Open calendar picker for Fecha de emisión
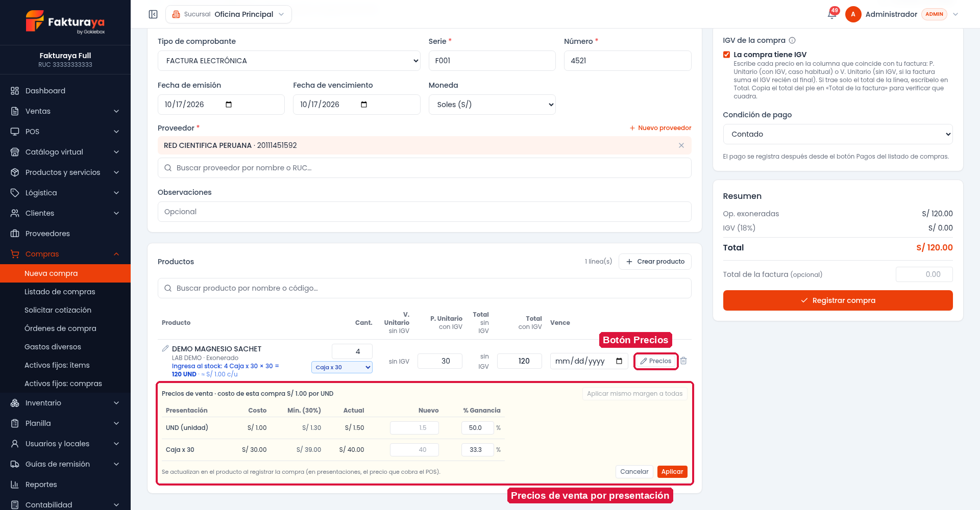The height and width of the screenshot is (510, 980). [x=229, y=105]
